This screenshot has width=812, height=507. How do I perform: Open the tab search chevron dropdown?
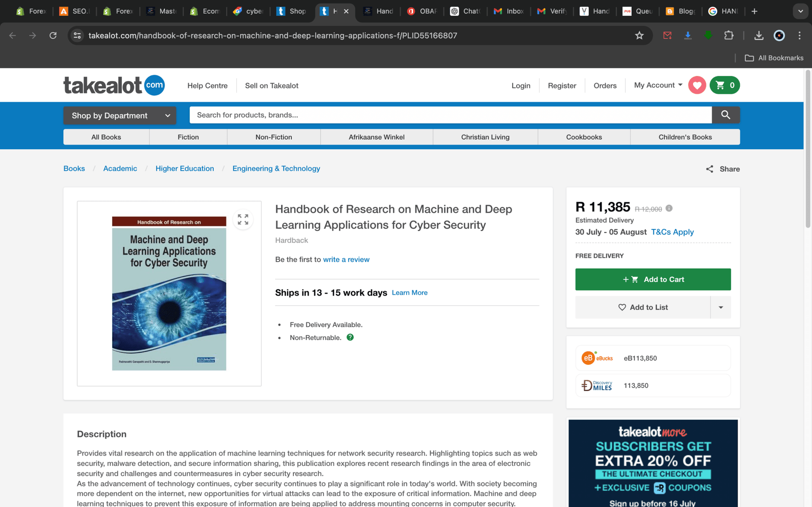(800, 11)
